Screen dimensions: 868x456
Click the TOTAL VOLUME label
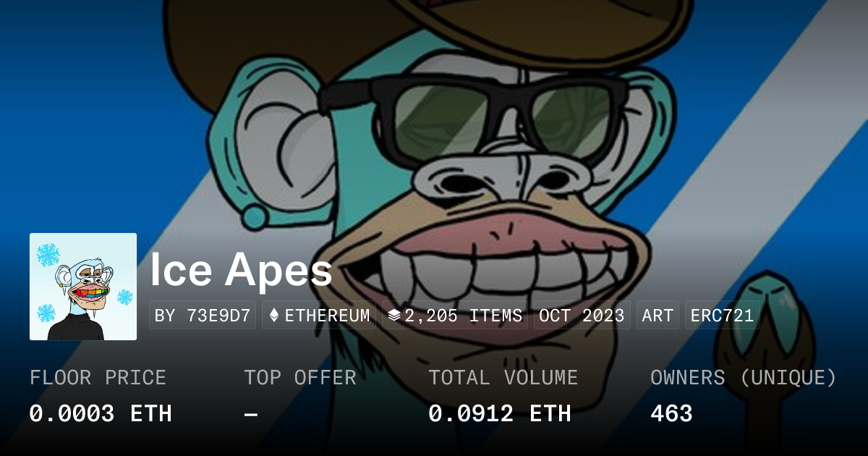[503, 378]
